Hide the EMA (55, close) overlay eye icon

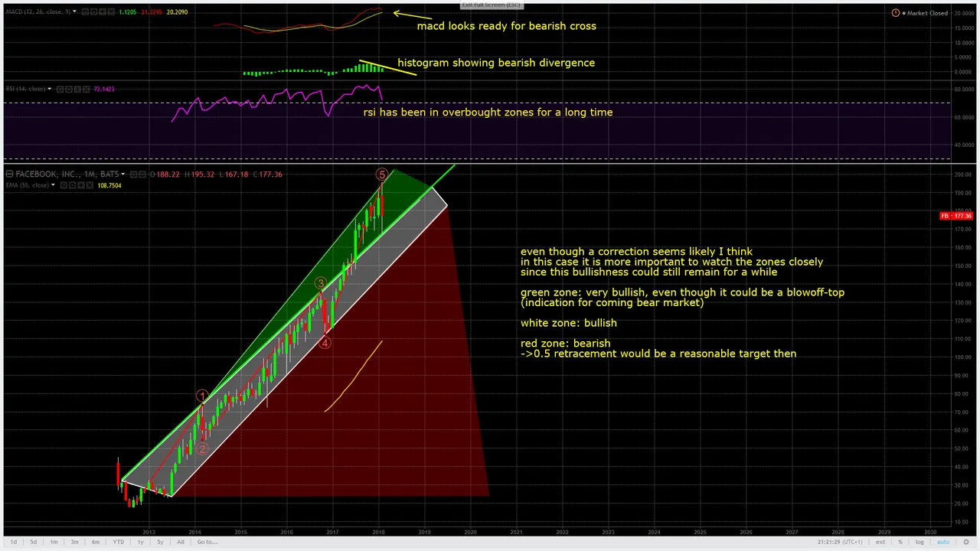[x=62, y=185]
